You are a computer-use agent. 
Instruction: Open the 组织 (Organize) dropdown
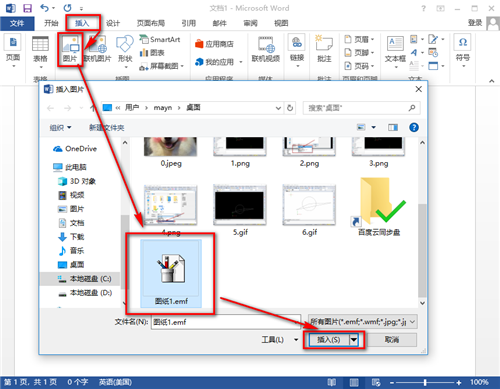pyautogui.click(x=60, y=128)
